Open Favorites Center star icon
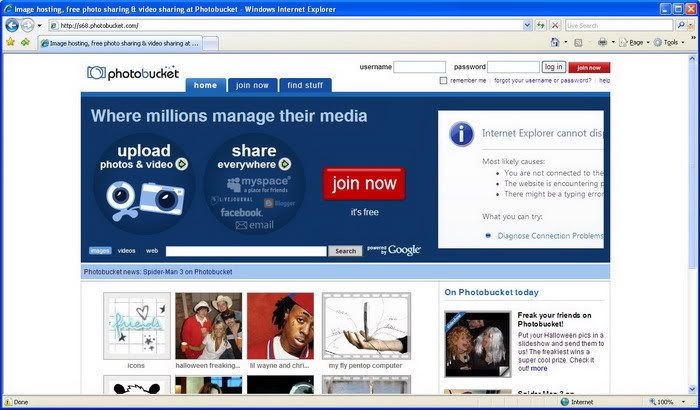The image size is (700, 410). click(x=10, y=43)
